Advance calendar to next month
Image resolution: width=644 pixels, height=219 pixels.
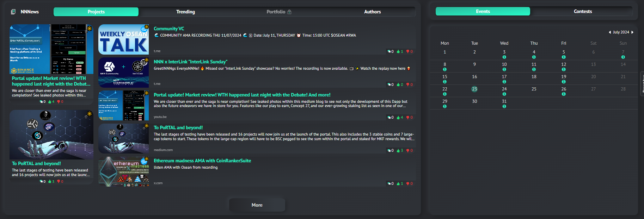point(632,32)
